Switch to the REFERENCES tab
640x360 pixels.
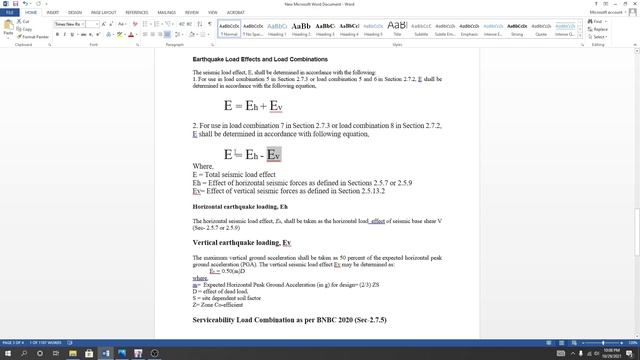tap(137, 13)
